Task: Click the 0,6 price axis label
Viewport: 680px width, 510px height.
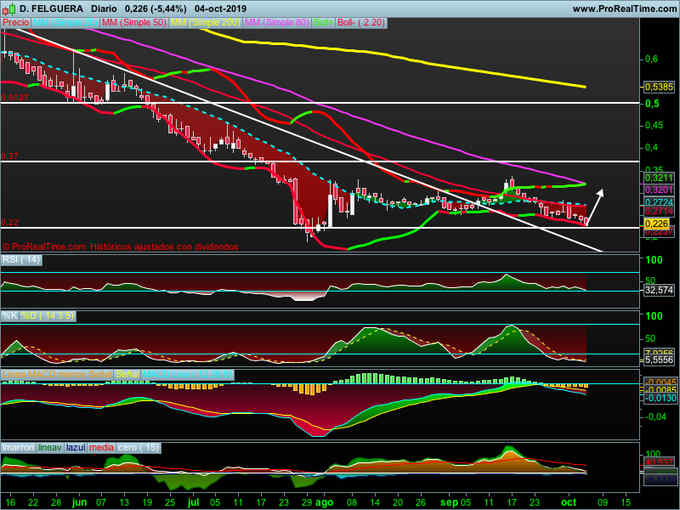Action: click(652, 59)
